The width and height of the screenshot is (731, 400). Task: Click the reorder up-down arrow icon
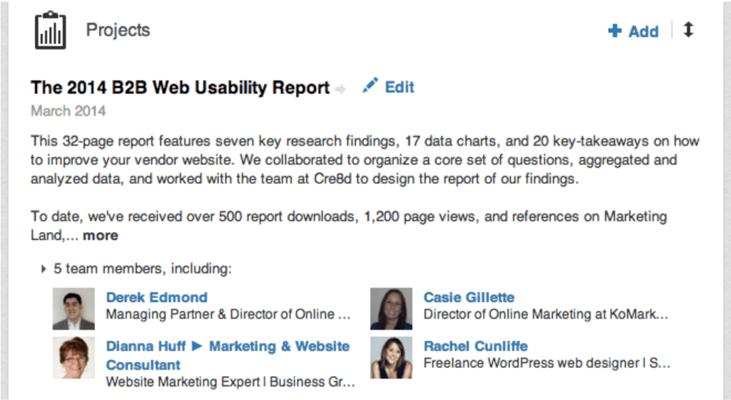[x=689, y=30]
